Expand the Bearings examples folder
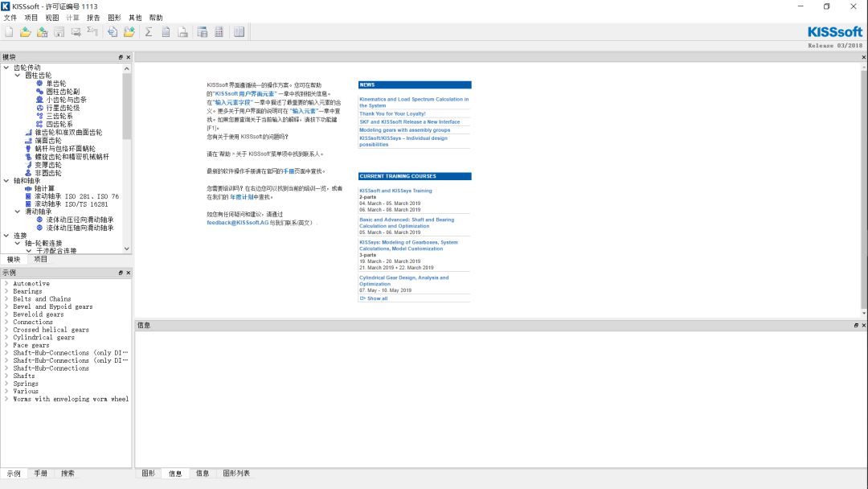Screen dimensions: 868x489 click(x=6, y=290)
